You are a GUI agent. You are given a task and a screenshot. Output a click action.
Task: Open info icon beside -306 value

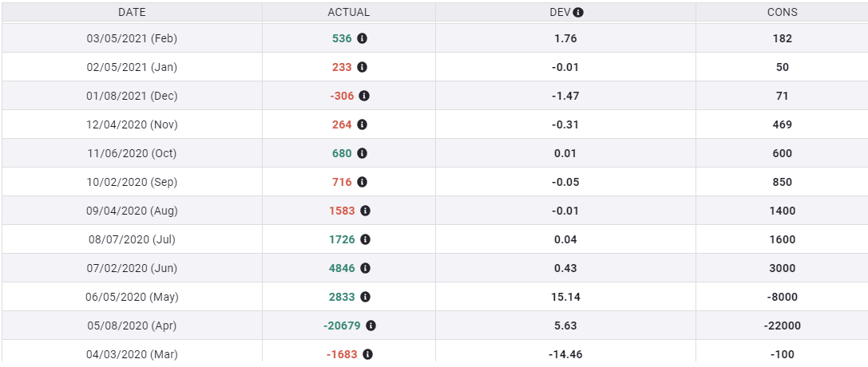pos(364,96)
